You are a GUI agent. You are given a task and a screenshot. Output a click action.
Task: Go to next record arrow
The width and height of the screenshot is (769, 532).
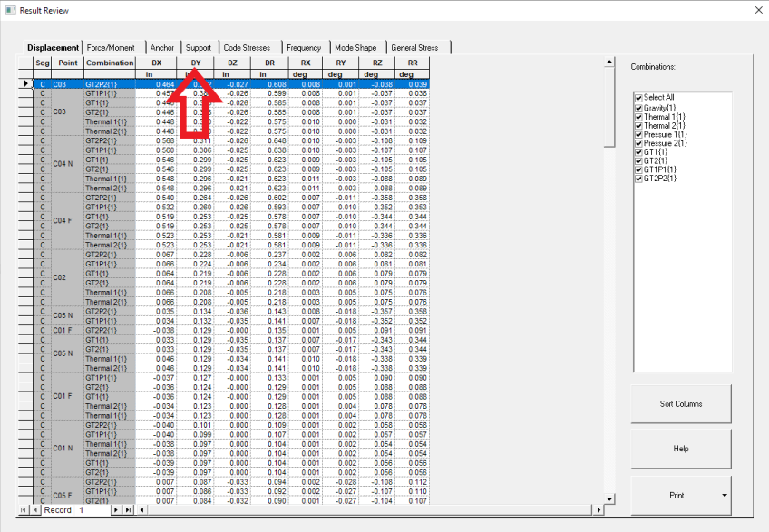(x=116, y=510)
